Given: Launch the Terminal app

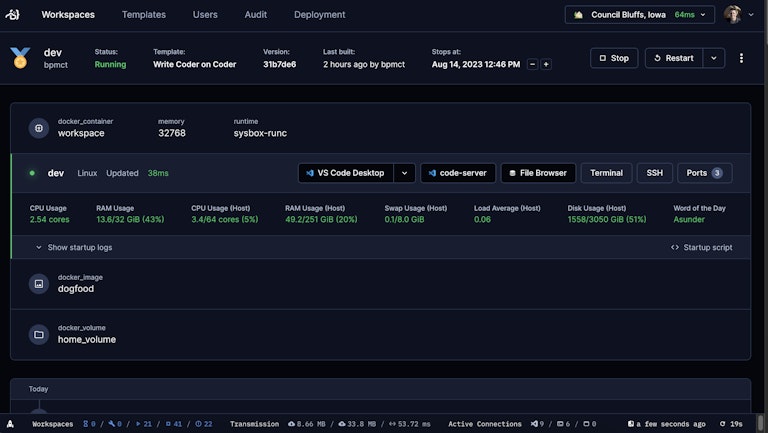Looking at the screenshot, I should tap(606, 173).
